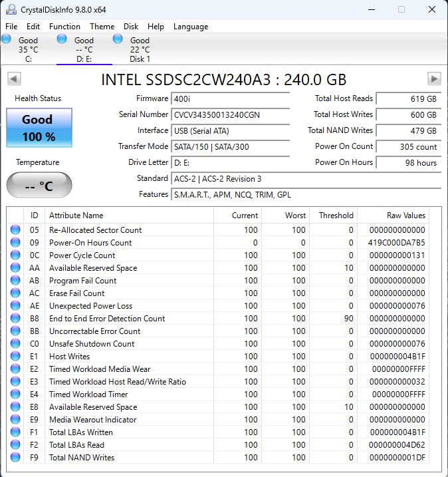Click the disk title INTEL SSDSC2CW240A3
Viewport: 448px width, 477px height.
224,80
